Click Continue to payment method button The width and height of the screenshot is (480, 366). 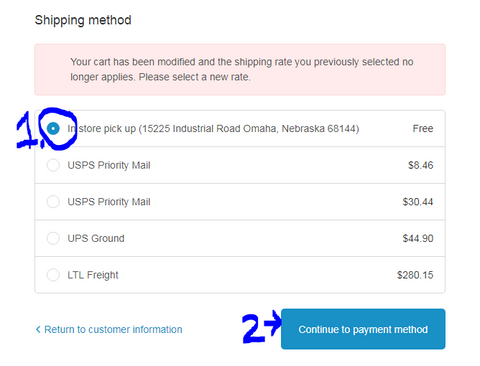363,329
